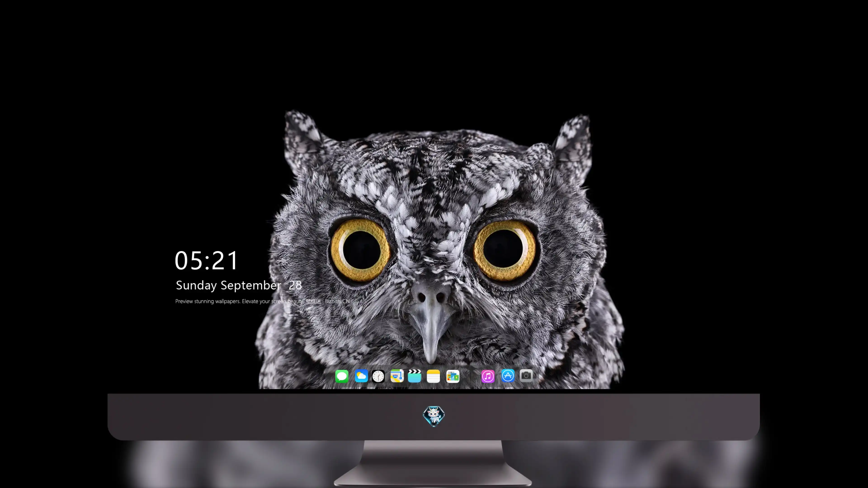Screen dimensions: 868x488
Task: Click the dragon mascot logo on the monitor chin
Action: coord(434,416)
